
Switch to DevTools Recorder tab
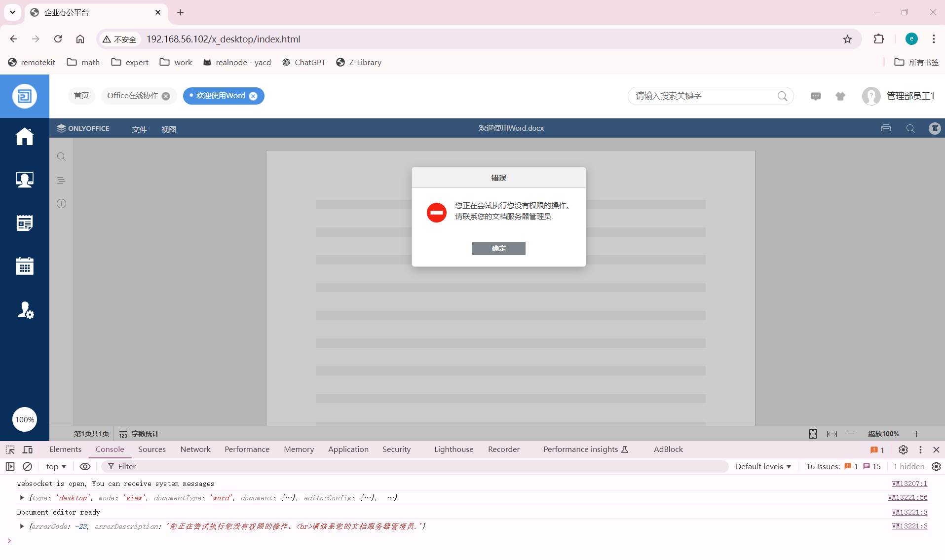click(504, 449)
